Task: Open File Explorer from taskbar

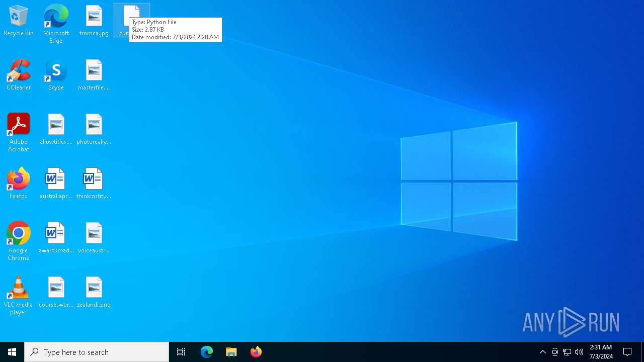Action: (x=231, y=352)
